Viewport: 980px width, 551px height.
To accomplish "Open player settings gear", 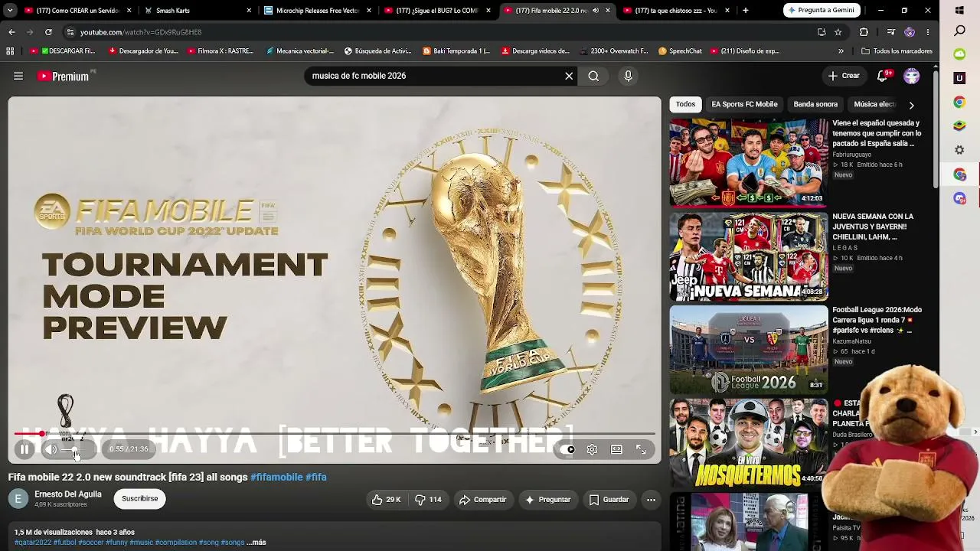I will pos(592,450).
